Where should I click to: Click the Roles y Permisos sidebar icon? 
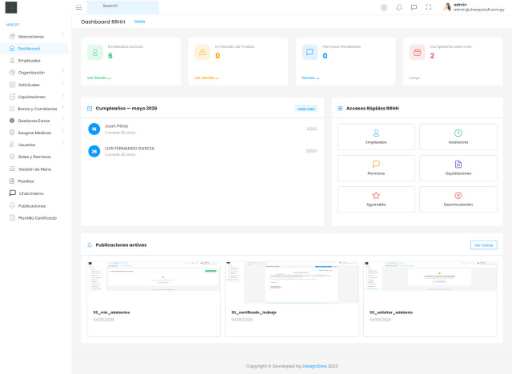pyautogui.click(x=12, y=156)
